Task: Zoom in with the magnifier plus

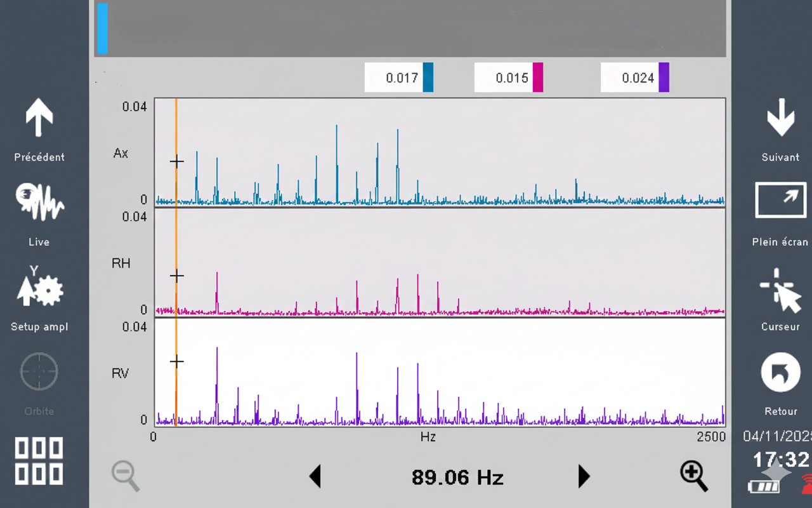Action: 694,476
